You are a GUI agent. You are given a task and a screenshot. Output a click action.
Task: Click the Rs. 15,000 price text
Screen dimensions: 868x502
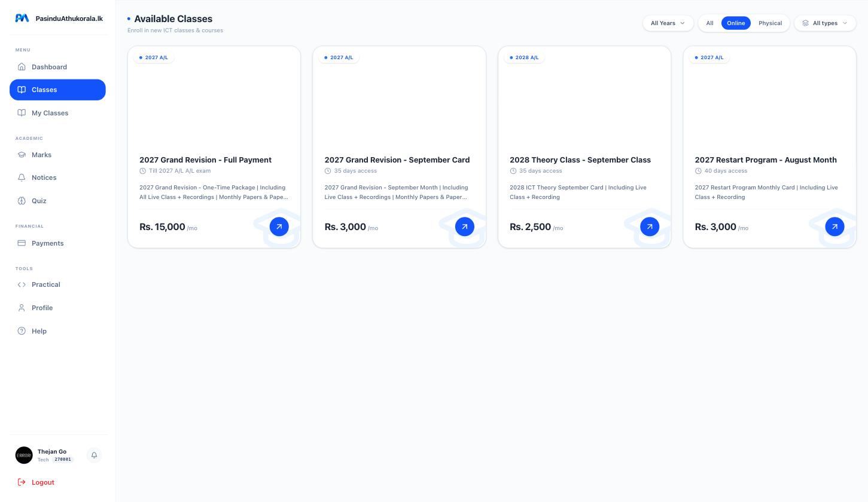(162, 227)
